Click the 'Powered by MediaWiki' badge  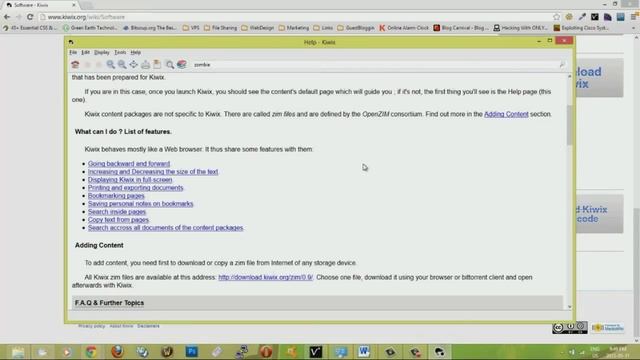pos(608,327)
